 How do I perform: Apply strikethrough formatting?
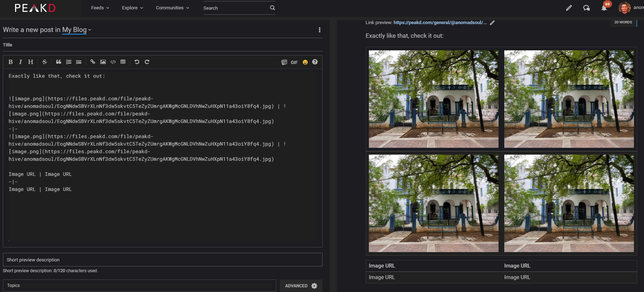45,62
